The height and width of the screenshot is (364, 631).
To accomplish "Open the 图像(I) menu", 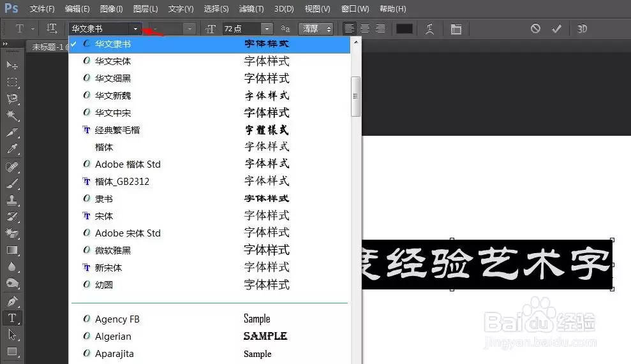I will point(111,8).
